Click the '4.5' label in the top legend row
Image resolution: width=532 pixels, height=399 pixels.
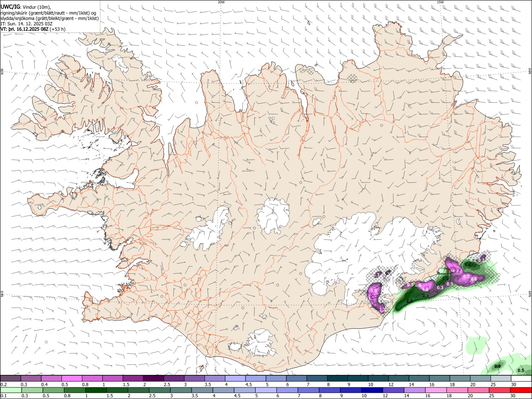[249, 385]
